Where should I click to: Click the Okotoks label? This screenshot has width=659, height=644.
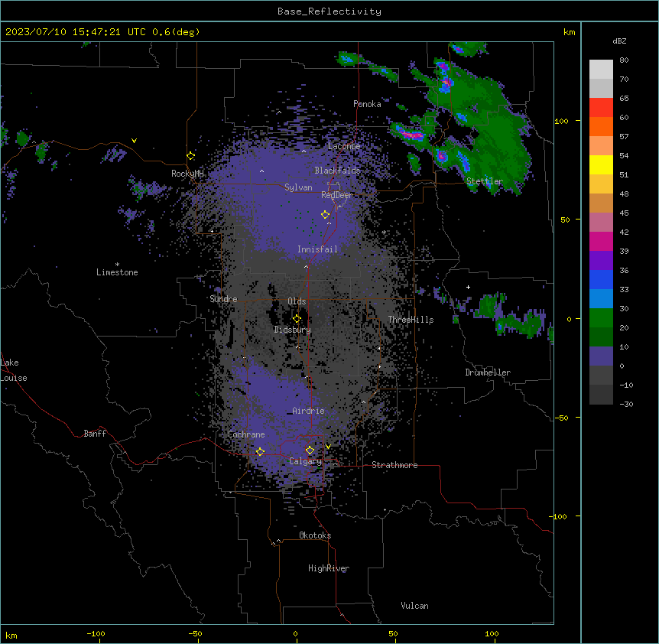click(315, 535)
